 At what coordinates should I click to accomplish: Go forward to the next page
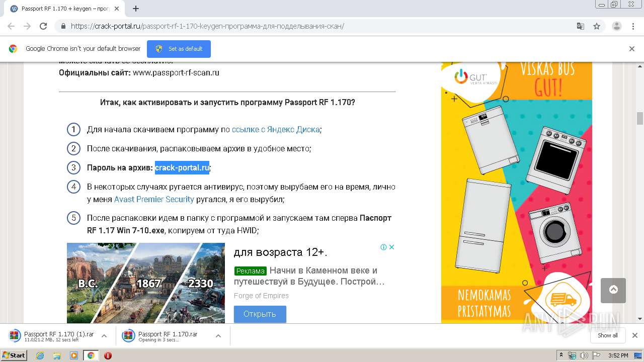pyautogui.click(x=27, y=26)
